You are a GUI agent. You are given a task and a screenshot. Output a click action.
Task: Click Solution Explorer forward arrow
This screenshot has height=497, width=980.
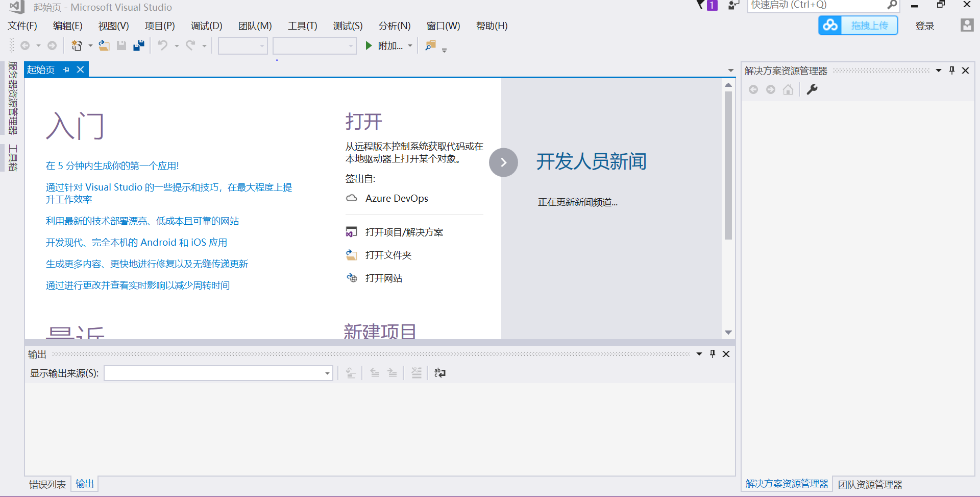[x=771, y=90]
